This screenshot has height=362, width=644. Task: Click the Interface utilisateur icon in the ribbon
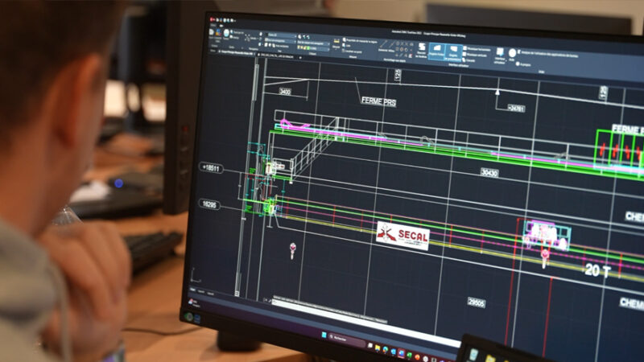[499, 52]
